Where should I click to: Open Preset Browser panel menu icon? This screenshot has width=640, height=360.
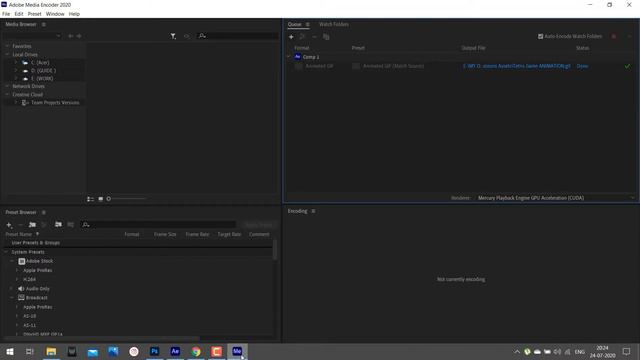click(44, 212)
